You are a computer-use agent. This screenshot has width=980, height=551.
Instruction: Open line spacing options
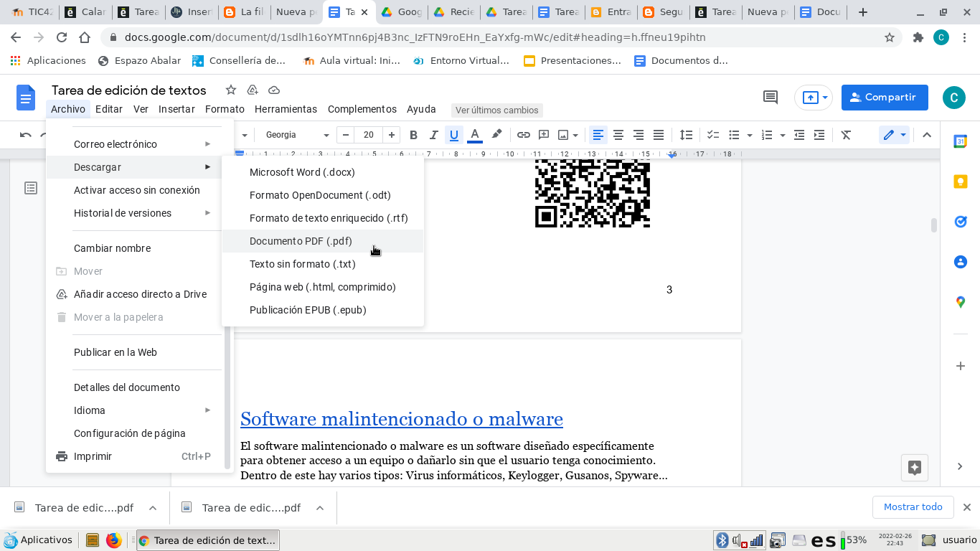(686, 135)
